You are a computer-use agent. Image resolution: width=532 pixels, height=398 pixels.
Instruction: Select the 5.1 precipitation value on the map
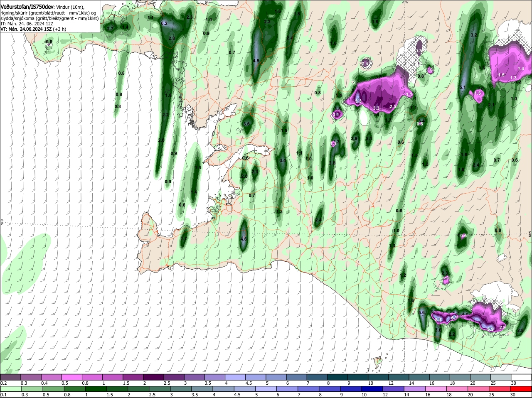pyautogui.click(x=463, y=87)
